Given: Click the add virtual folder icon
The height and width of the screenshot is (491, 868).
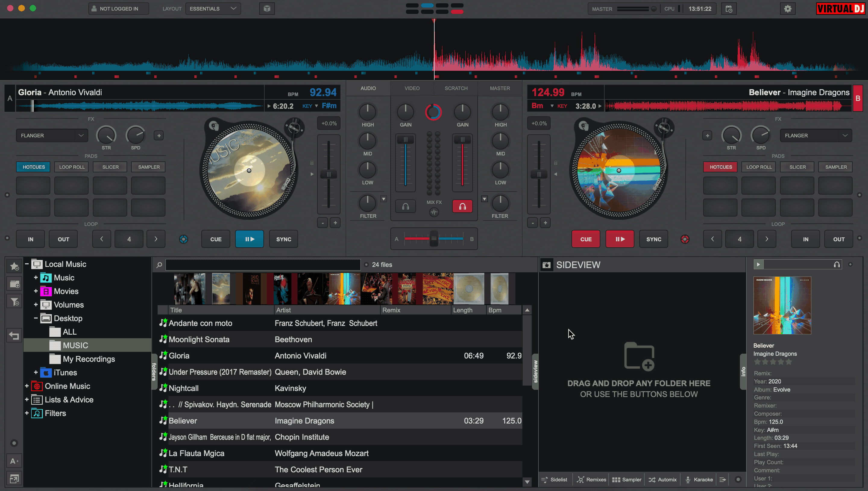Looking at the screenshot, I should pyautogui.click(x=14, y=284).
